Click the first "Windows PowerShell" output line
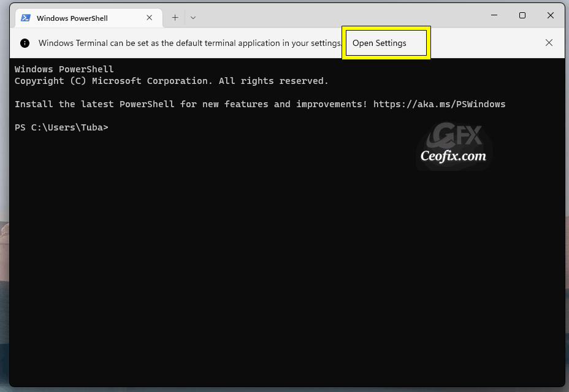Image resolution: width=569 pixels, height=392 pixels. coord(64,69)
